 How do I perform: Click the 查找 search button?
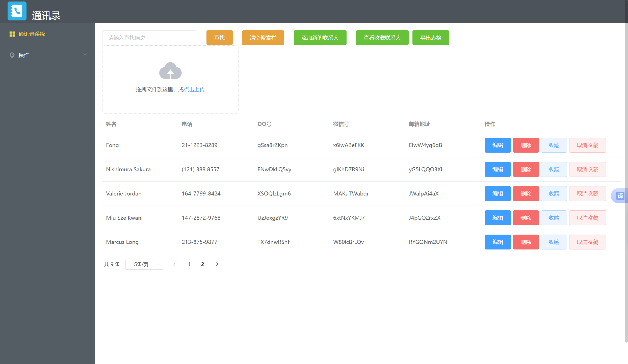[219, 38]
